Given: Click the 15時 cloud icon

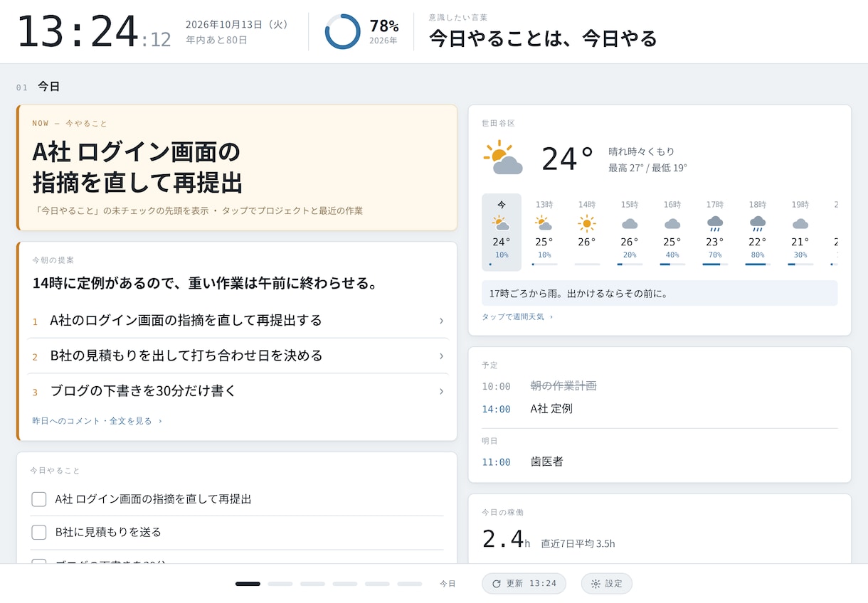Looking at the screenshot, I should (630, 223).
